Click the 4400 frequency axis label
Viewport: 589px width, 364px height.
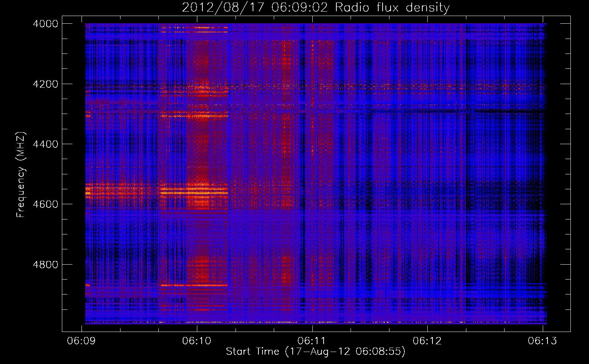pos(46,145)
